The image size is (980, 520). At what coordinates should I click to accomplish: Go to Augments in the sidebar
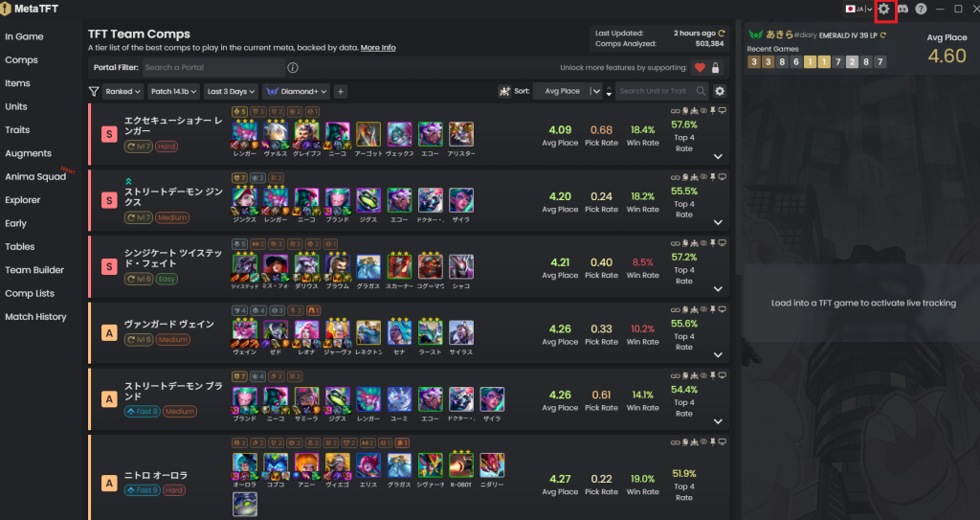[x=28, y=153]
